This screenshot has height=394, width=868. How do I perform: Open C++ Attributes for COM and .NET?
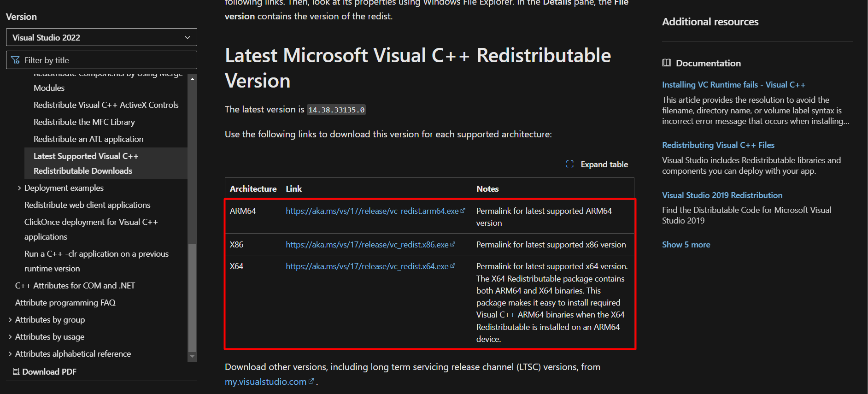75,286
